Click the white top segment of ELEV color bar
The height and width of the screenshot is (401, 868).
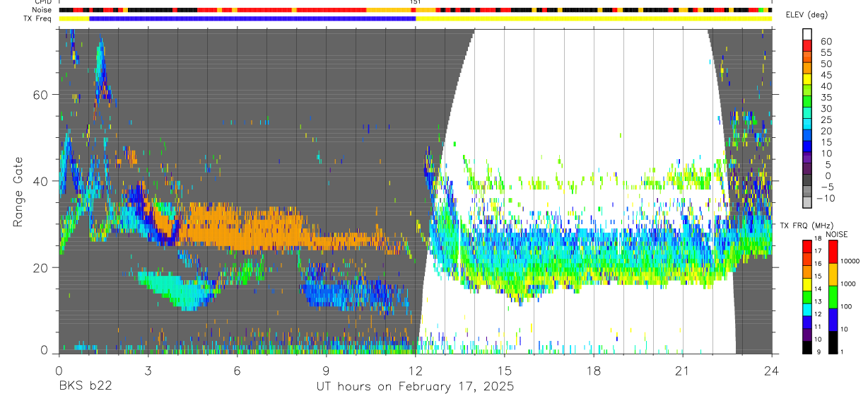point(808,35)
